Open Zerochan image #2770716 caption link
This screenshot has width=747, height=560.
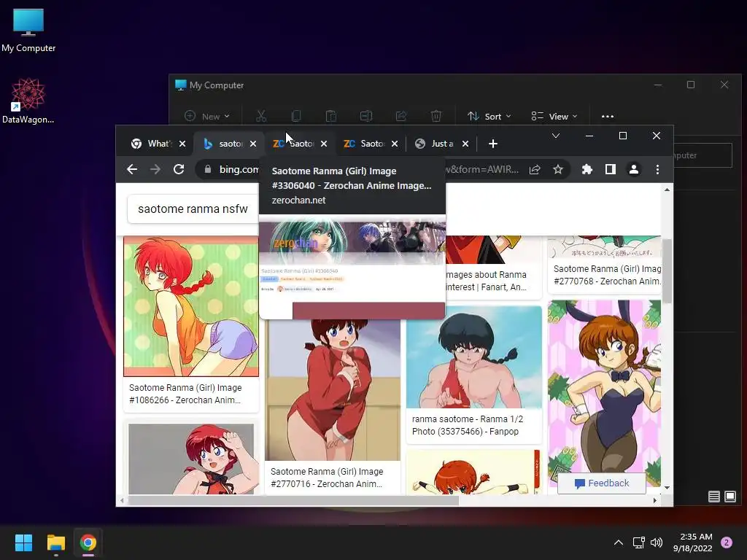[x=327, y=478]
